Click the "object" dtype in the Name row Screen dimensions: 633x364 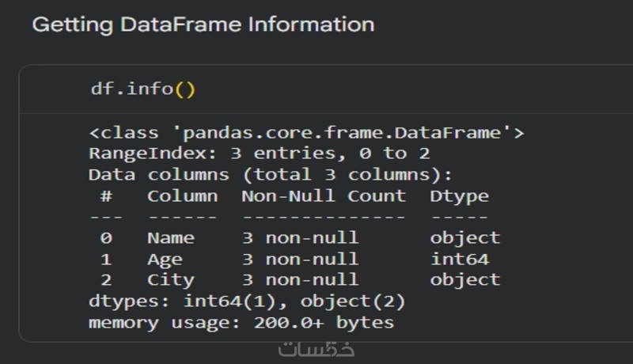click(x=464, y=237)
